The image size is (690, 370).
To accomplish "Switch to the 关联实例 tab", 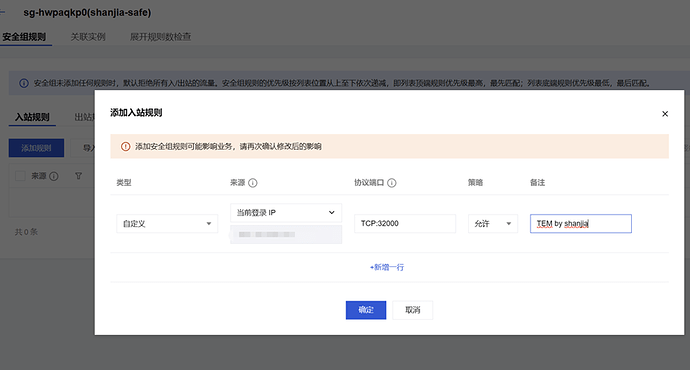I will (88, 37).
